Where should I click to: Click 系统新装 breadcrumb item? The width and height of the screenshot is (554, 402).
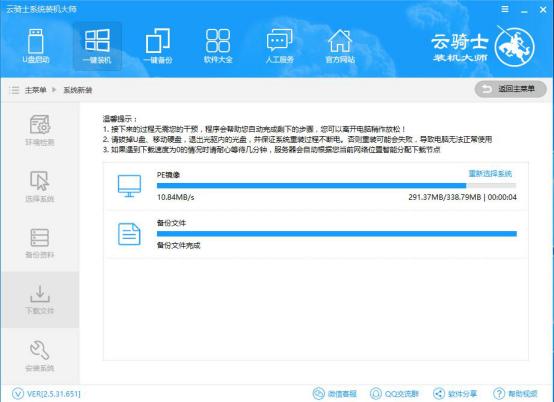(x=78, y=90)
